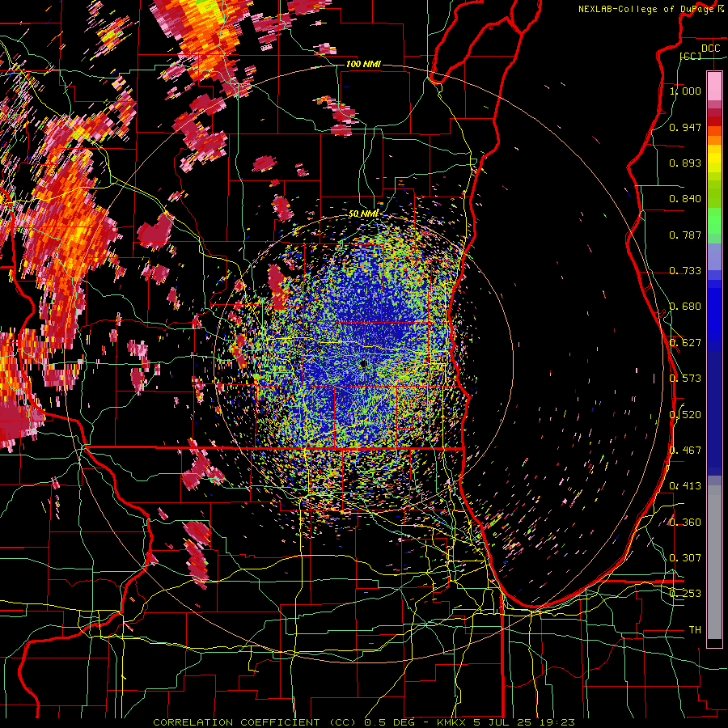
Task: Click the 100 NMI range ring label
Action: click(363, 64)
